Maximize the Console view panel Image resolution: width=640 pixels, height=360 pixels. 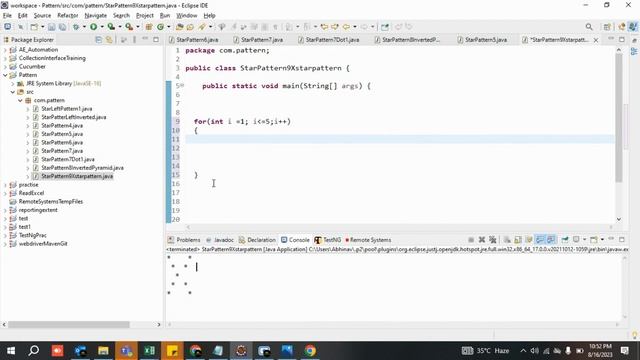622,239
